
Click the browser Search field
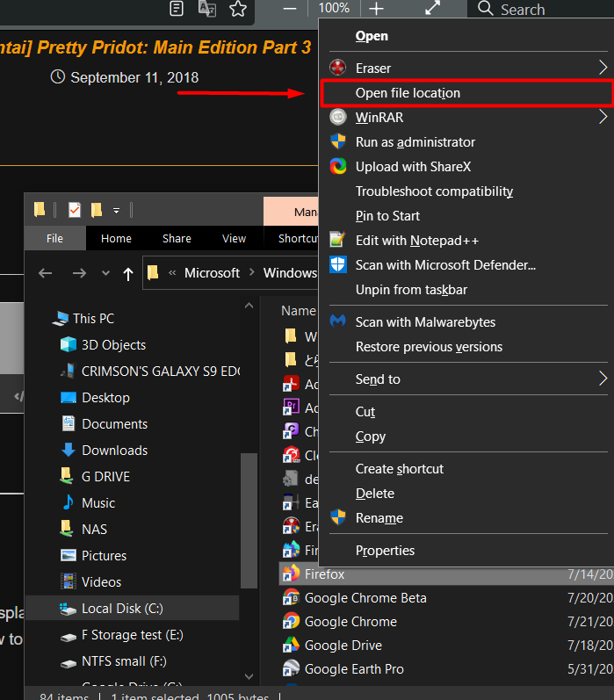pyautogui.click(x=534, y=10)
